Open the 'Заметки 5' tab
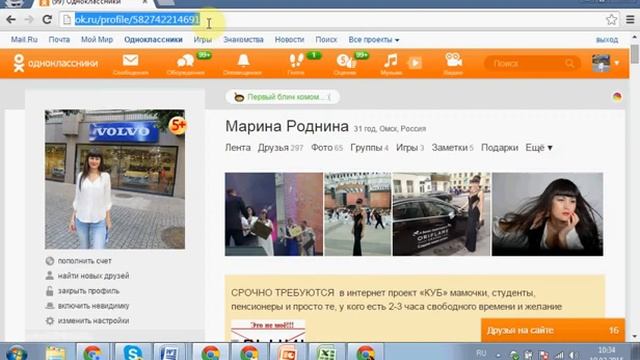This screenshot has width=640, height=360. pyautogui.click(x=452, y=148)
